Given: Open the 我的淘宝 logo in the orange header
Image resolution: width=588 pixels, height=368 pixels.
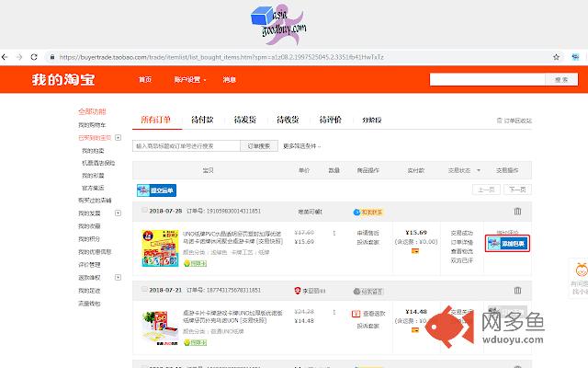Looking at the screenshot, I should pos(63,80).
